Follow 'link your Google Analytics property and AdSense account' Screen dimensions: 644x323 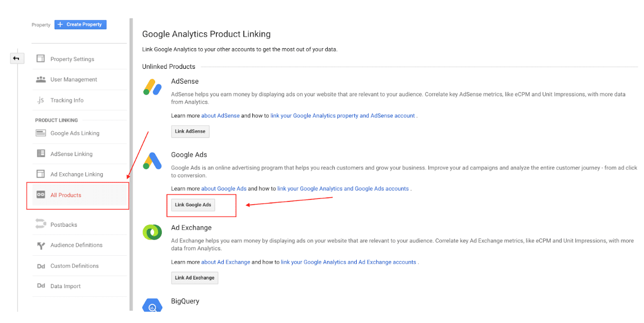click(x=342, y=116)
